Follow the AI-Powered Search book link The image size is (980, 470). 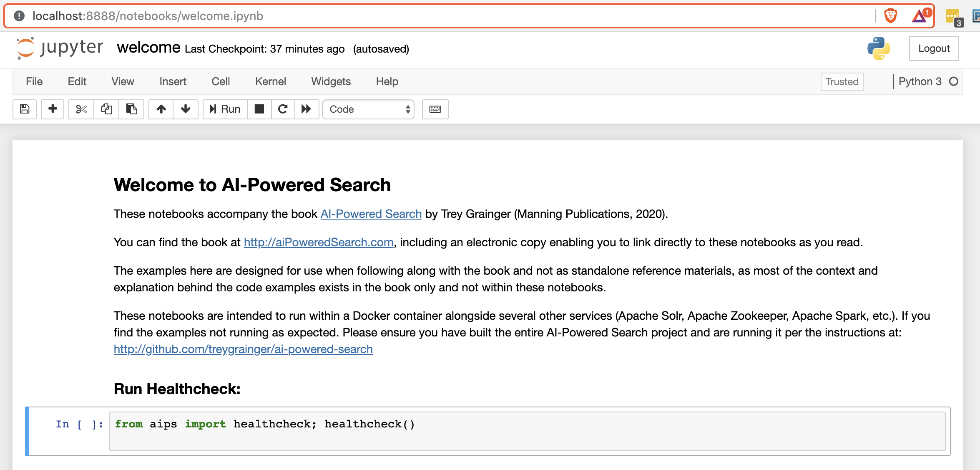[x=370, y=214]
